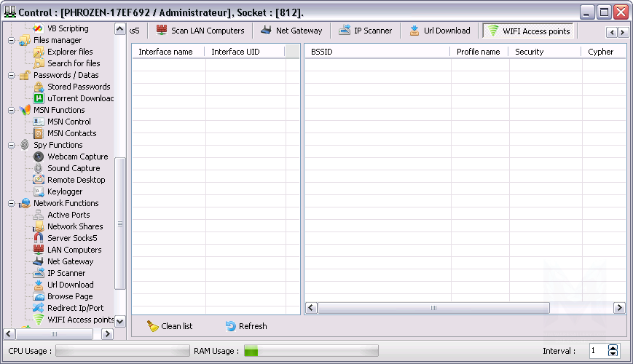Increase the Interval value with up arrow

[x=613, y=347]
